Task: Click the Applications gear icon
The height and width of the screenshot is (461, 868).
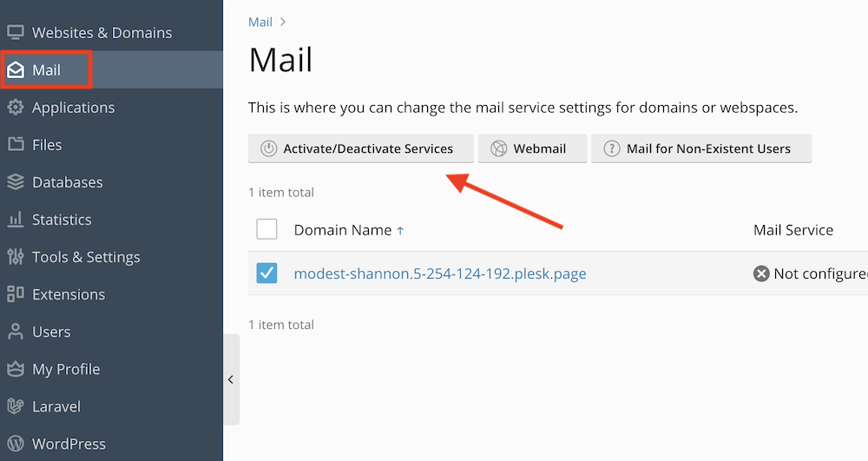Action: click(x=15, y=108)
